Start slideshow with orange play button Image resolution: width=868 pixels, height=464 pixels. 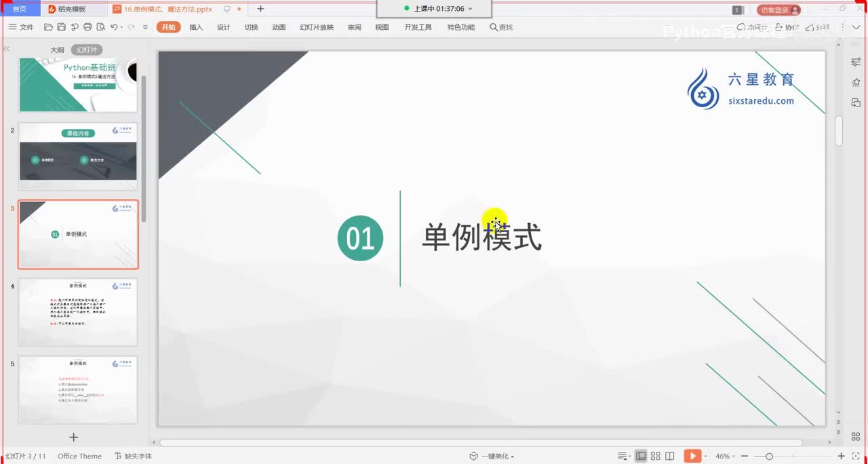(x=692, y=456)
